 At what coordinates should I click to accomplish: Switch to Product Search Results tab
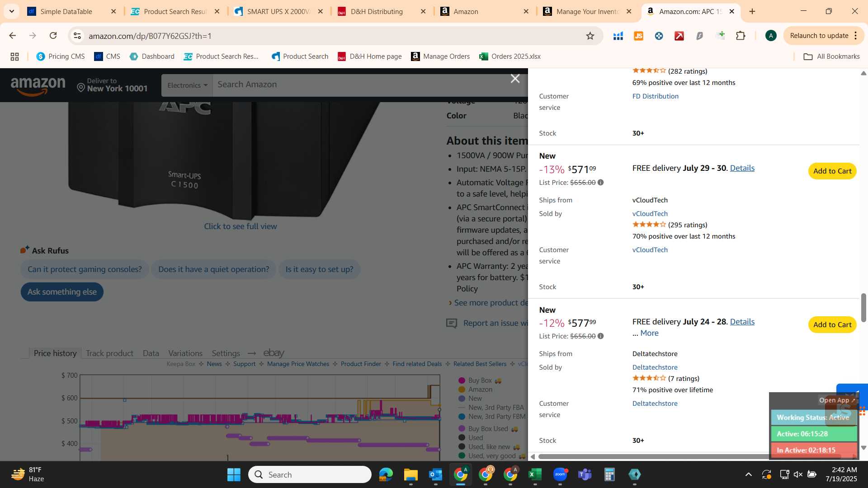175,11
